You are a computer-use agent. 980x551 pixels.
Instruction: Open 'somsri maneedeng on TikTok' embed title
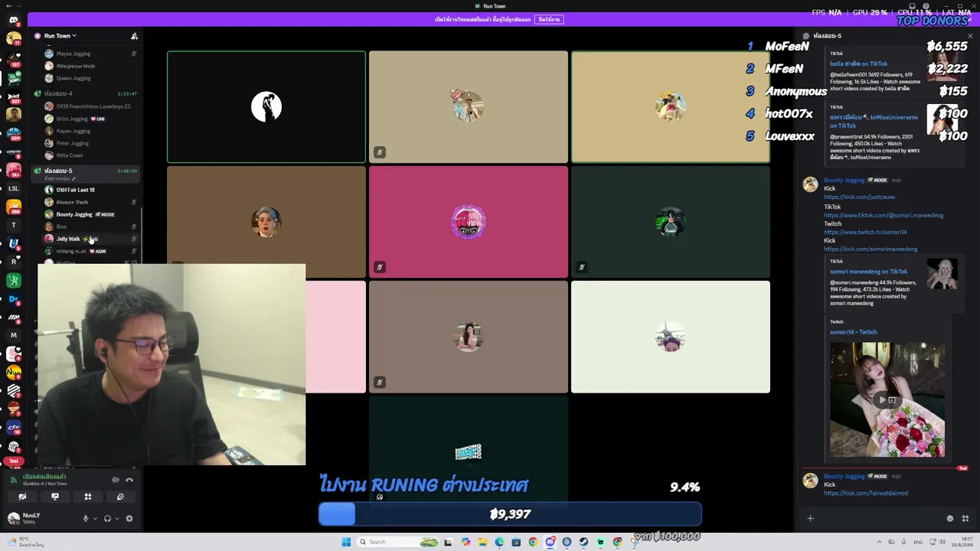(869, 272)
